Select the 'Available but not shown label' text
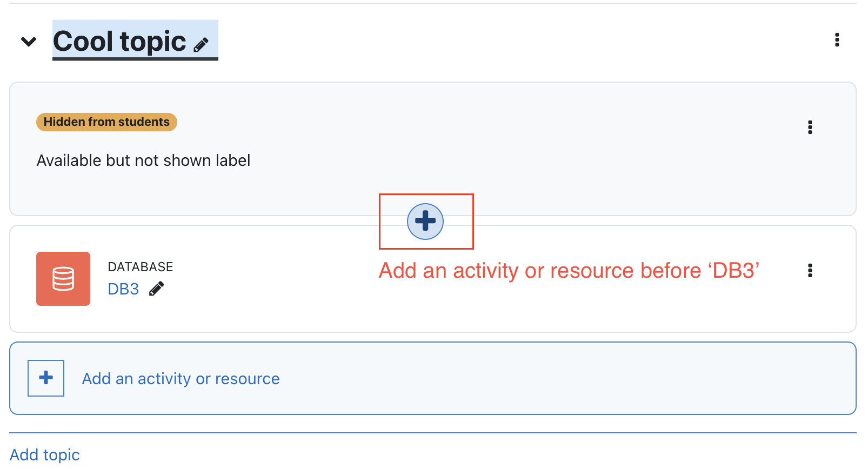868x469 pixels. coord(143,160)
